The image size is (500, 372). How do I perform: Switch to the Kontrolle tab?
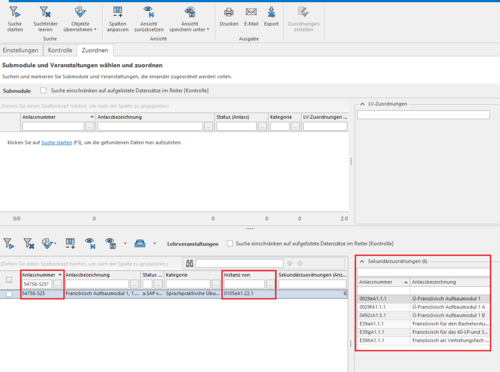(60, 50)
